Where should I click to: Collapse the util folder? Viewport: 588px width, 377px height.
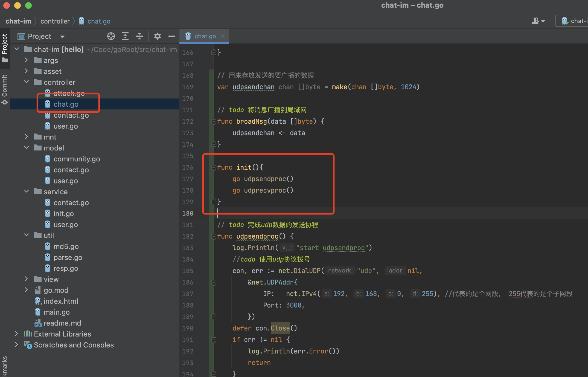[27, 235]
